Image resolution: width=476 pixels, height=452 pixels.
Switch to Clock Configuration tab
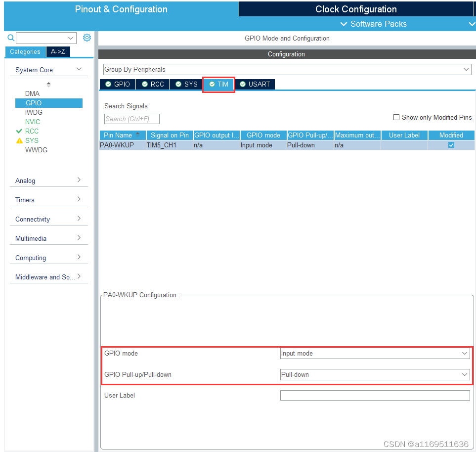(x=356, y=9)
